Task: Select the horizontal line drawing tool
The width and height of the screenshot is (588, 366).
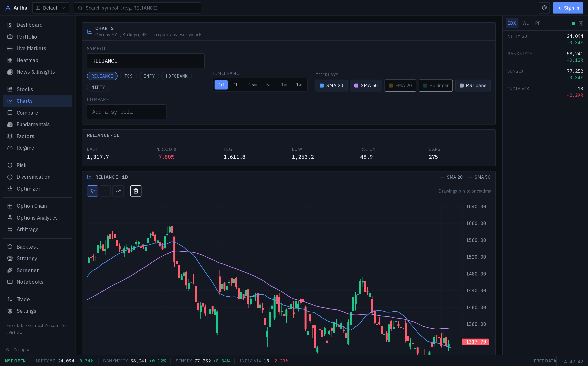Action: pos(105,191)
